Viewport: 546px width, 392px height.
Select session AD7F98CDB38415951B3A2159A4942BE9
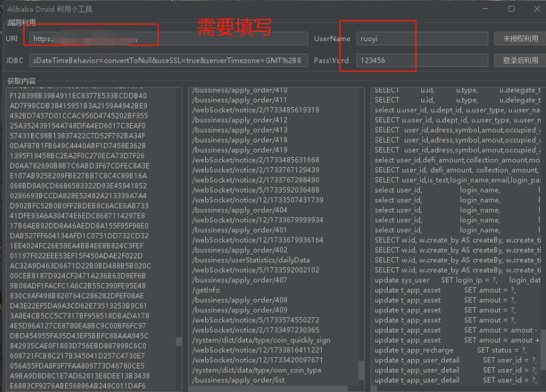79,106
